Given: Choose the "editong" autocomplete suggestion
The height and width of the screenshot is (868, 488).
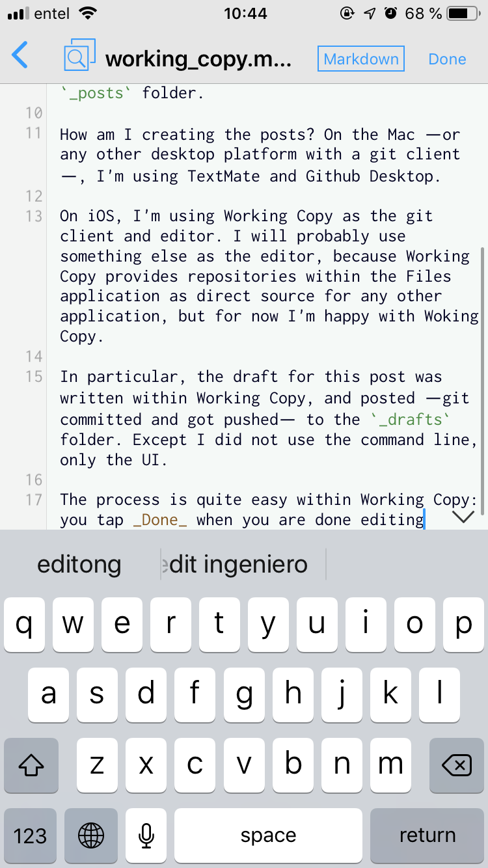Looking at the screenshot, I should pyautogui.click(x=79, y=563).
